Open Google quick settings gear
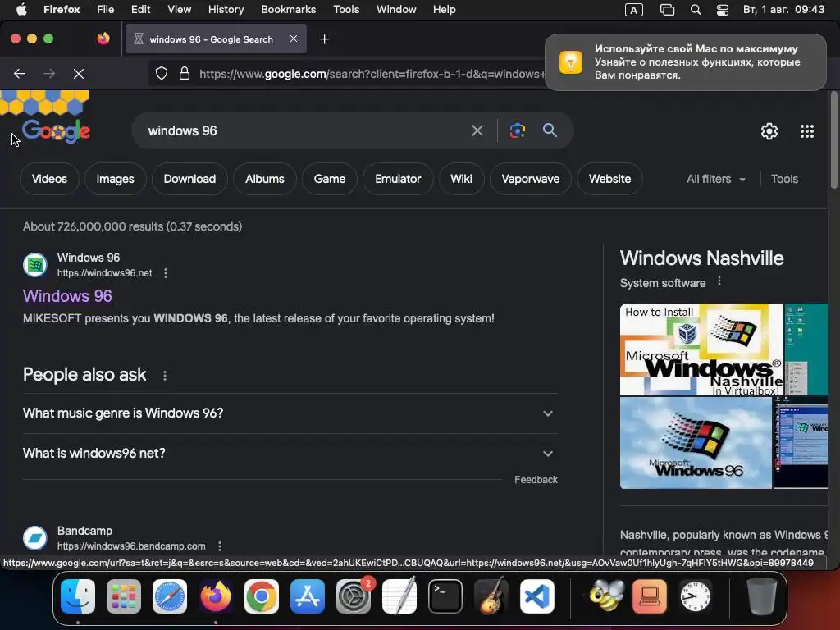840x630 pixels. click(769, 131)
